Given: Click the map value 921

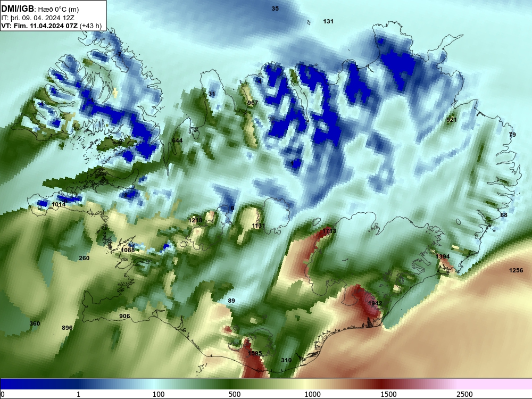Looking at the screenshot, I should point(452,120).
